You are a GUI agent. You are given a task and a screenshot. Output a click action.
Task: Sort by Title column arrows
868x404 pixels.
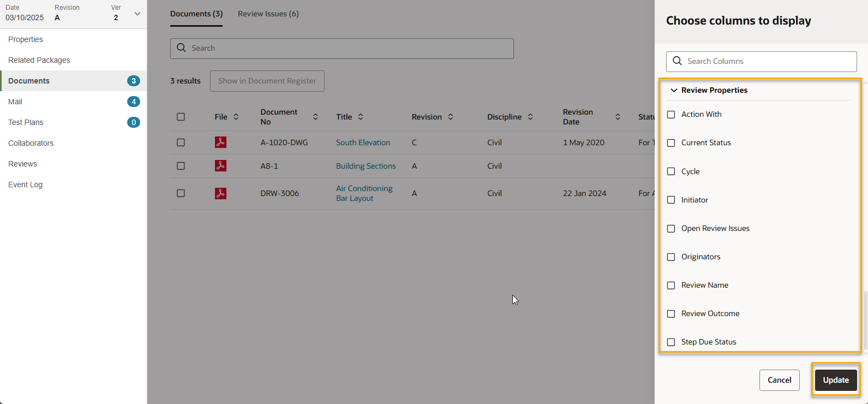pos(361,117)
